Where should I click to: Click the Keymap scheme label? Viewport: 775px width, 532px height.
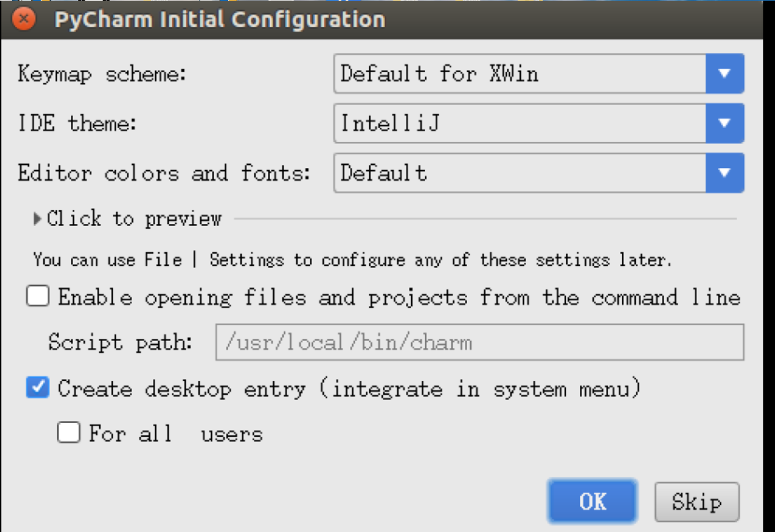[102, 74]
